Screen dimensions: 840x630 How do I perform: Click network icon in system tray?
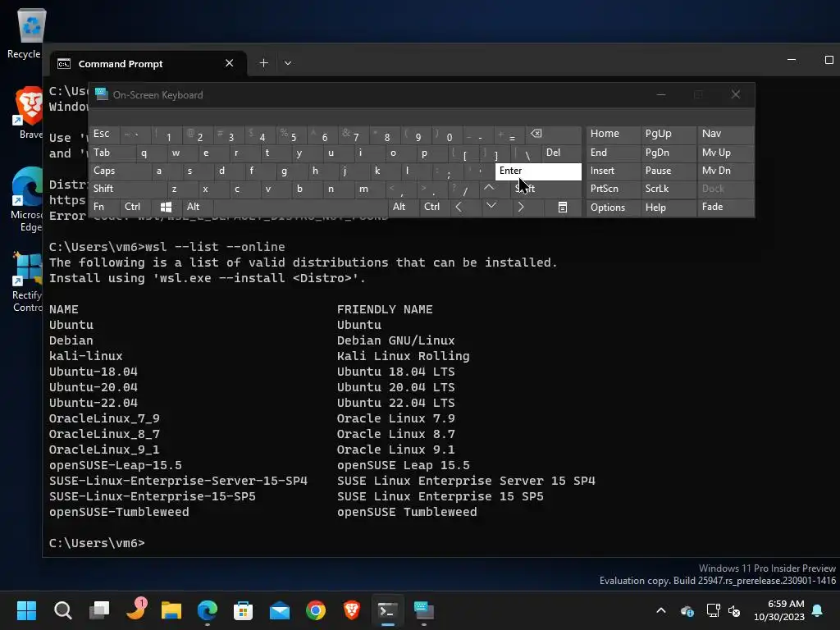pos(713,610)
